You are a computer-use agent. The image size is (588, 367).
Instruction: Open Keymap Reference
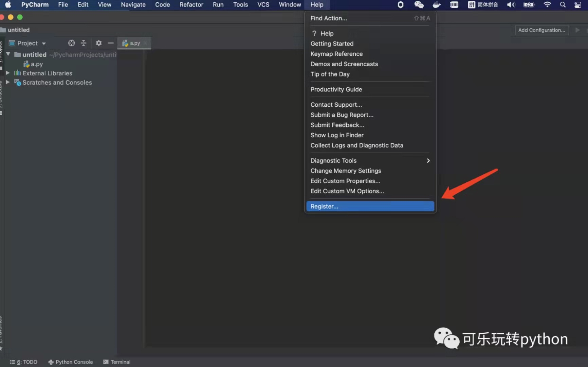click(x=370, y=54)
